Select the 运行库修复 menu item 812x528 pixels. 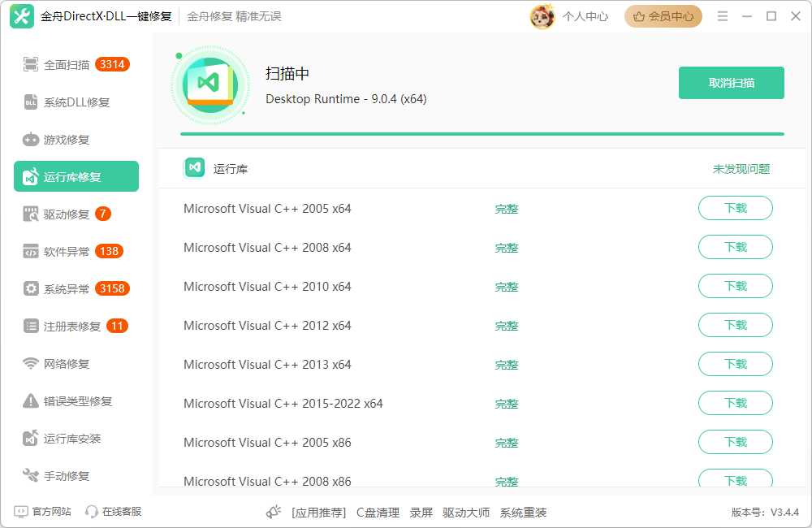click(76, 176)
